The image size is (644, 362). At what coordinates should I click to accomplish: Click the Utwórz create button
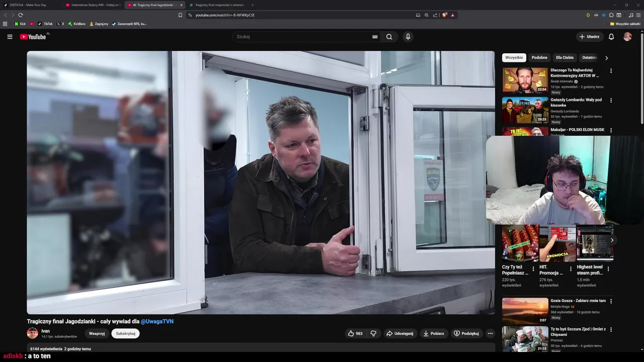click(x=589, y=37)
